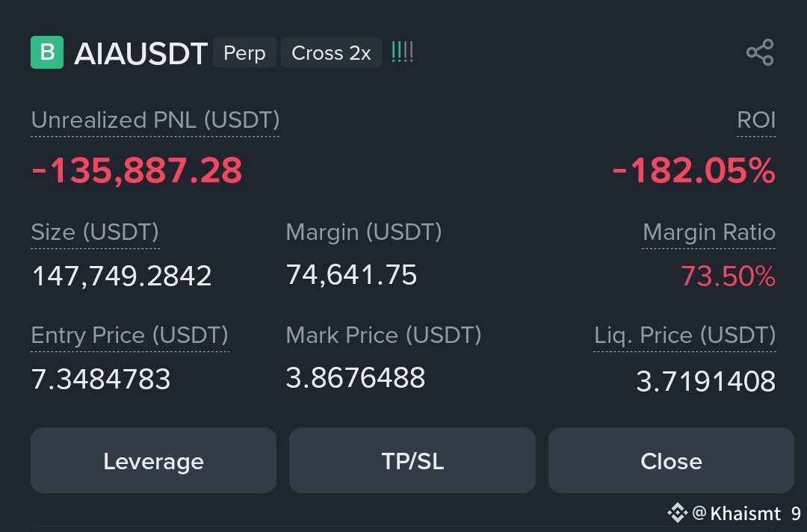Tap the ROI label
Image resolution: width=807 pixels, height=532 pixels.
(x=756, y=120)
